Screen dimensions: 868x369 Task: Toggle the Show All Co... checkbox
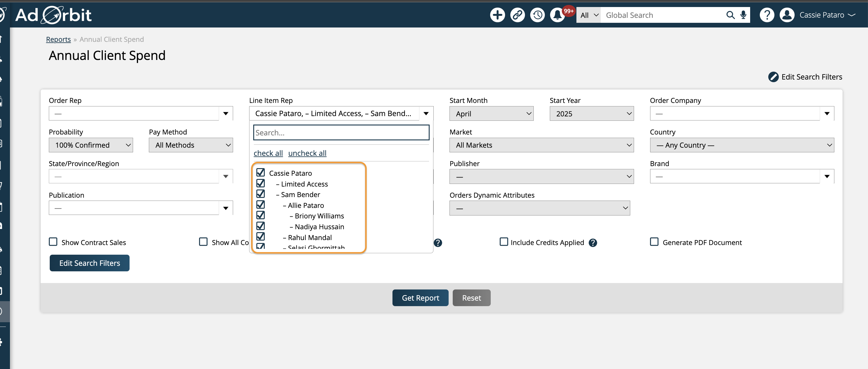click(x=203, y=242)
